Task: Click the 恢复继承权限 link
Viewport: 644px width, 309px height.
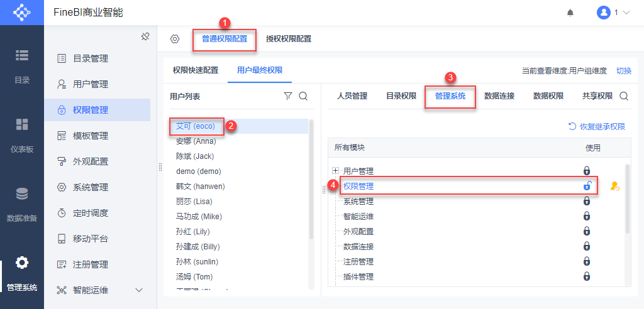Action: (x=597, y=126)
